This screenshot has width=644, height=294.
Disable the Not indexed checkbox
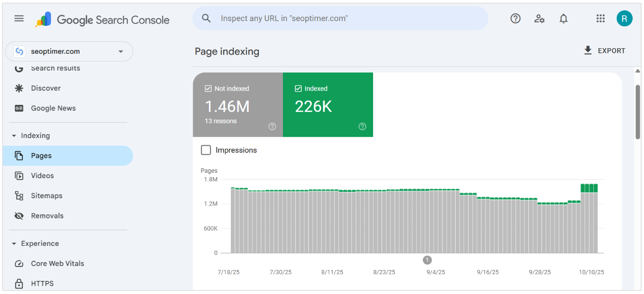(208, 88)
